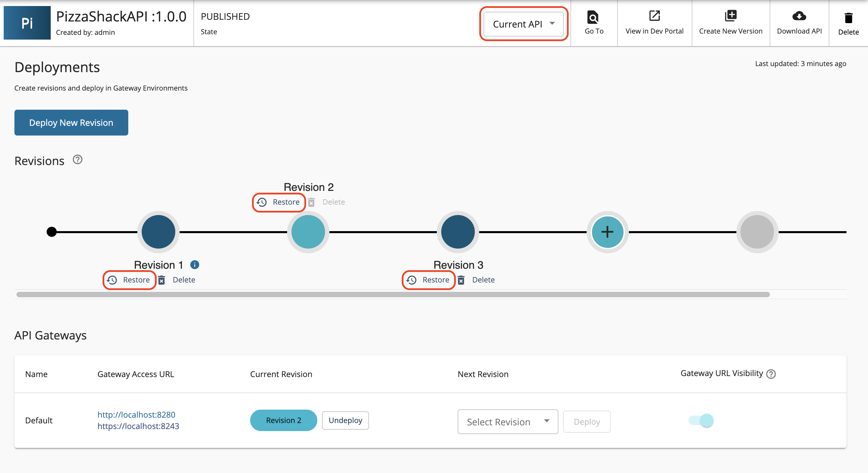Click the revisions horizontal scrollbar

click(x=393, y=295)
